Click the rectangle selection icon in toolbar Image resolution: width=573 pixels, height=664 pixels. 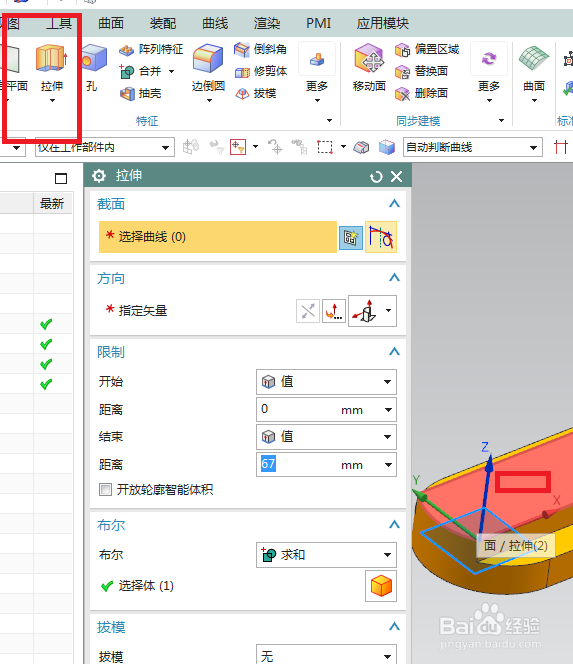(325, 147)
